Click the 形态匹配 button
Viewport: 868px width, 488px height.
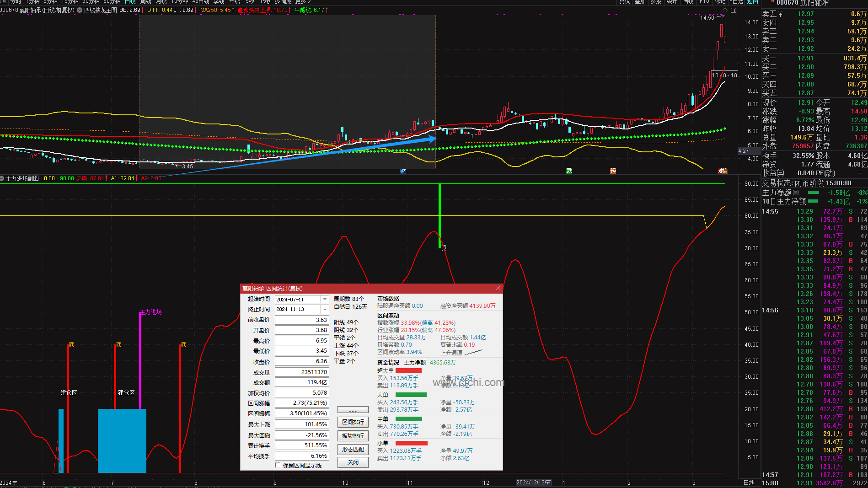(353, 450)
